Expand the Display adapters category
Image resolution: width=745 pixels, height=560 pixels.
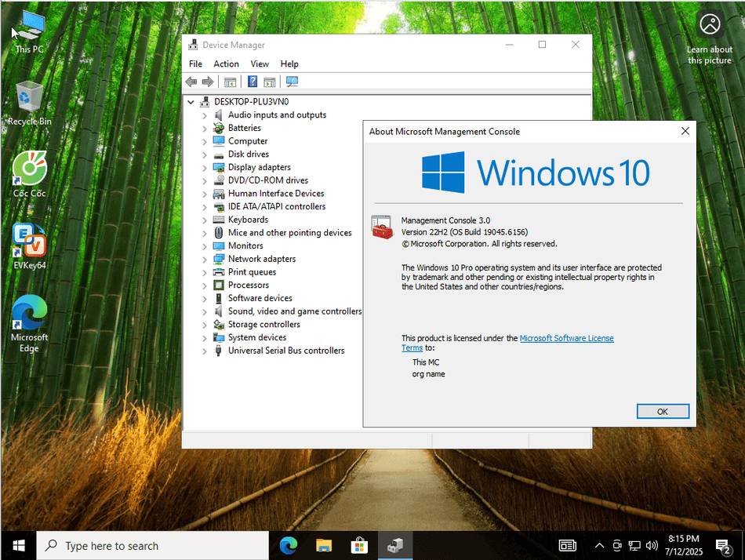click(205, 167)
